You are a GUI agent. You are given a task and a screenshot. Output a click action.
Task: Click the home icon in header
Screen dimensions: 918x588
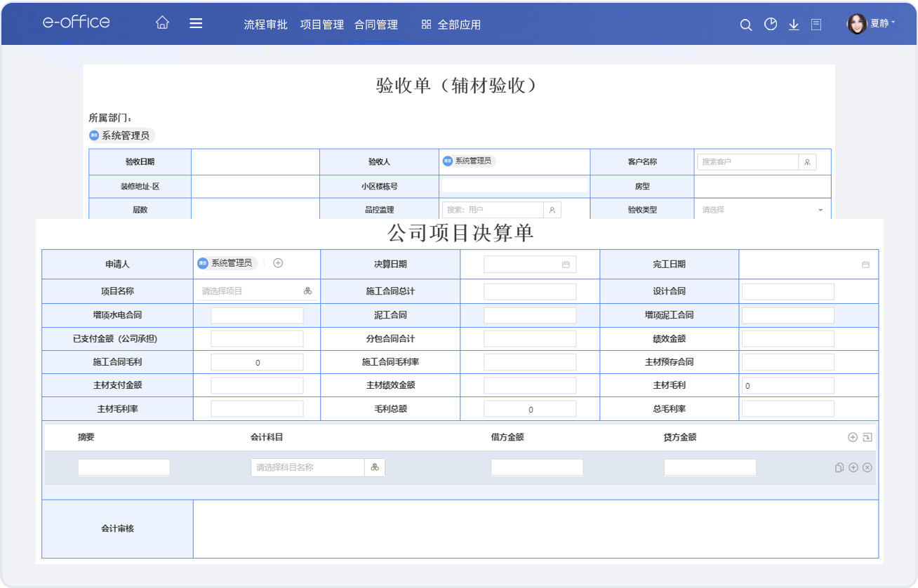coord(162,23)
